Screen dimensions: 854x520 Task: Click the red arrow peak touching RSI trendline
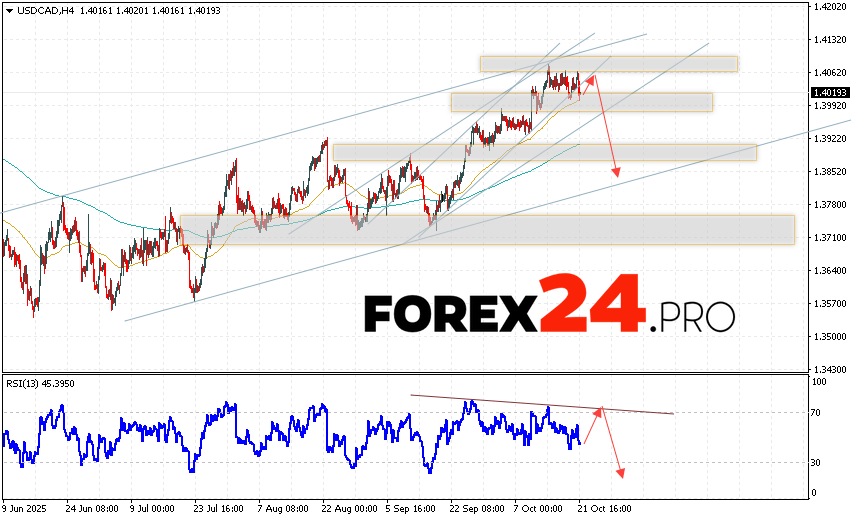click(600, 409)
